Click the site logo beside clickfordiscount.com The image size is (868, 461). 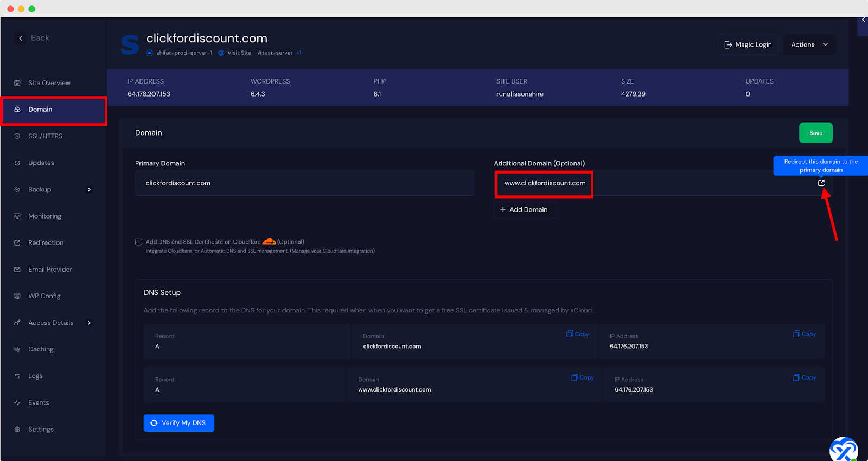click(x=130, y=44)
